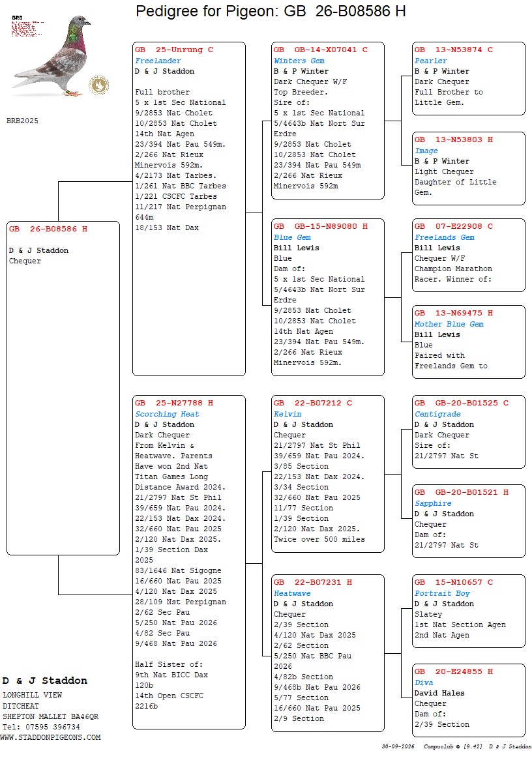Click name 'Blue Gem' above 'Bill Lewis Blue'
532x764 pixels.
(292, 237)
